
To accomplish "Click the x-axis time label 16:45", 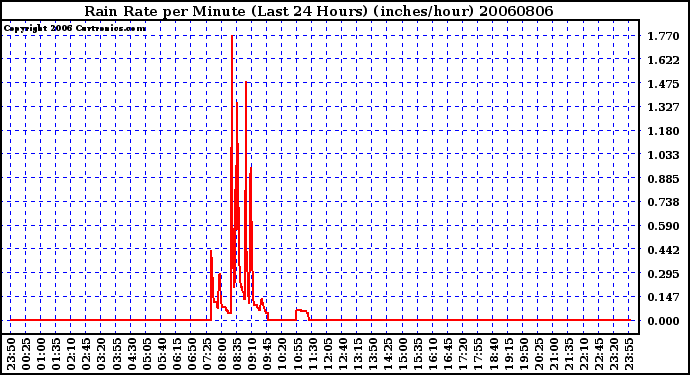I will point(449,354).
